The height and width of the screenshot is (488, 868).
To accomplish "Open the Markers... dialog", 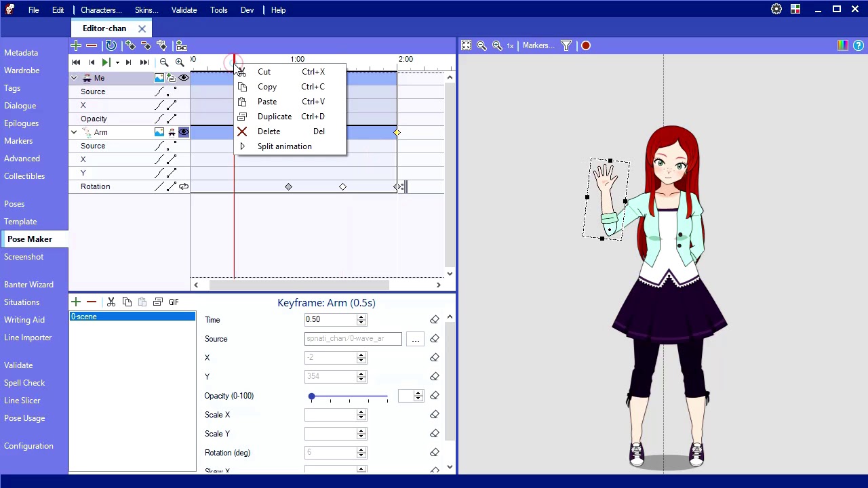I will (538, 45).
